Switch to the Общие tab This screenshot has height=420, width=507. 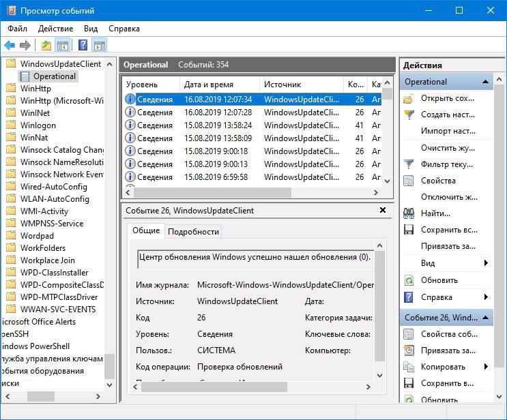146,230
